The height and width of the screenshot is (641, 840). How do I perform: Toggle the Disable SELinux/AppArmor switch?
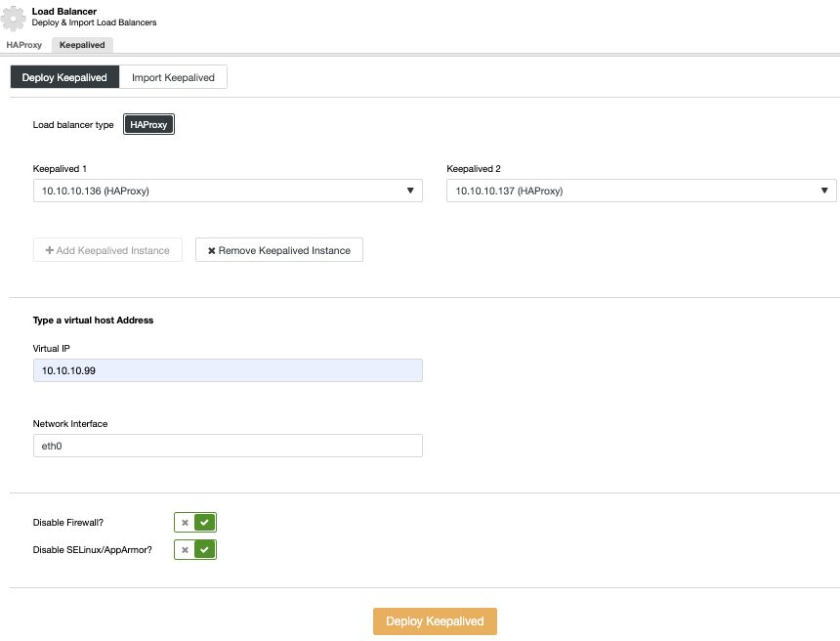195,549
